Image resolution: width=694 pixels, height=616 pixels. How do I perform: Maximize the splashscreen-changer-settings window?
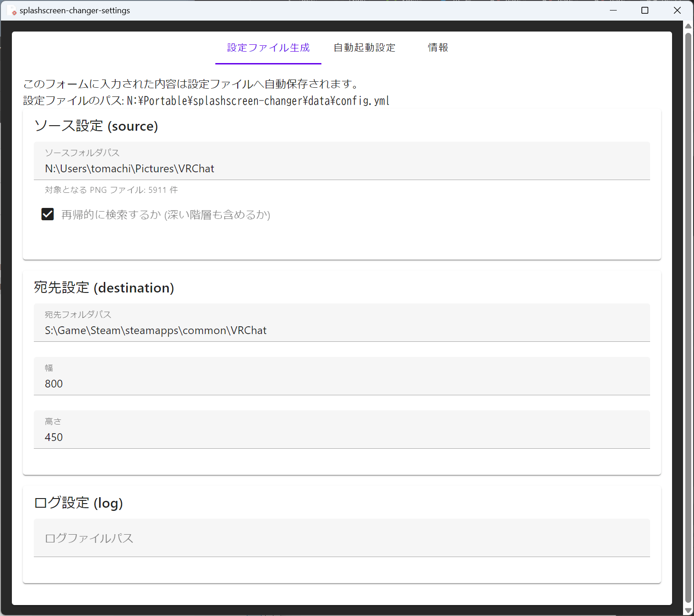(x=645, y=11)
